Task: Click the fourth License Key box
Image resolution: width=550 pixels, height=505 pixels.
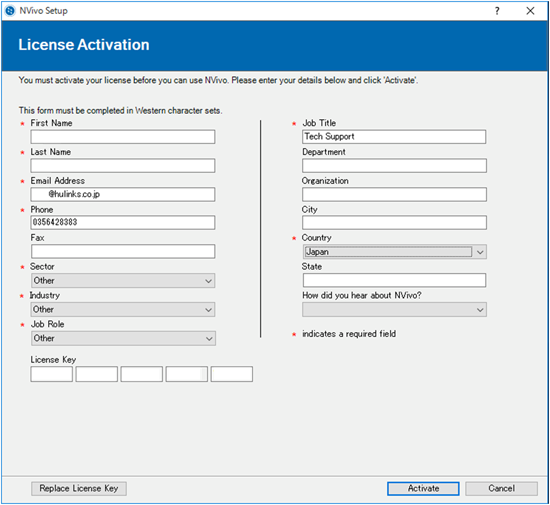Action: (187, 374)
